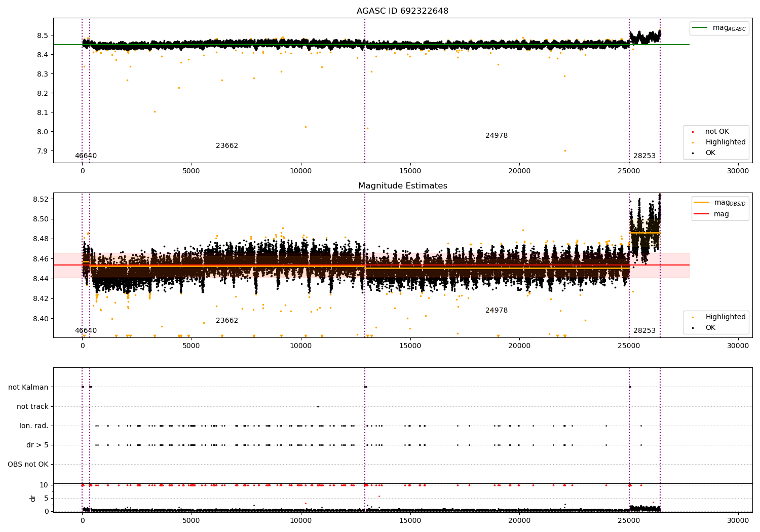Viewport: 760px width, 532px height.
Task: Select the mag OBSID legend entry in the Magnitude Estimates plot
Action: [720, 203]
